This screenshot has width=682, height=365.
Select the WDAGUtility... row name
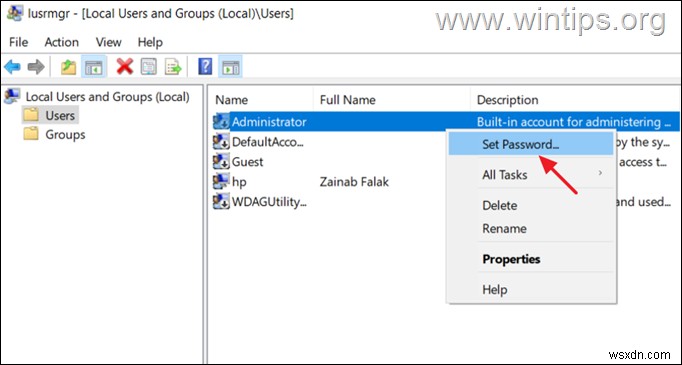coord(269,201)
